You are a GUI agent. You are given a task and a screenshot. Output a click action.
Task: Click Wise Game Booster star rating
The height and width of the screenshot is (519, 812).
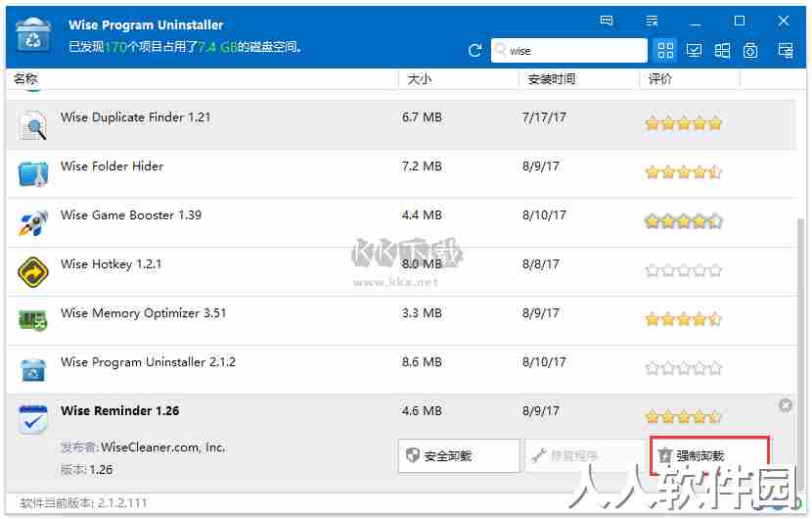tap(683, 221)
